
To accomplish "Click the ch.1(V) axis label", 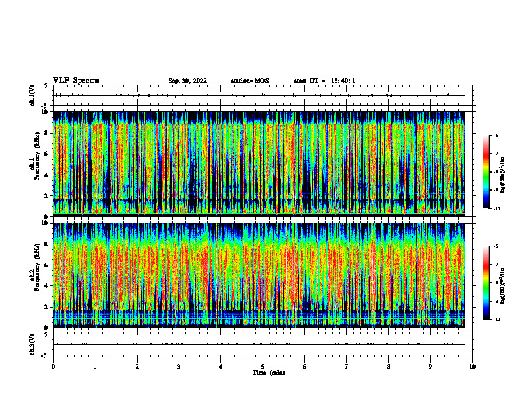I will 32,95.
